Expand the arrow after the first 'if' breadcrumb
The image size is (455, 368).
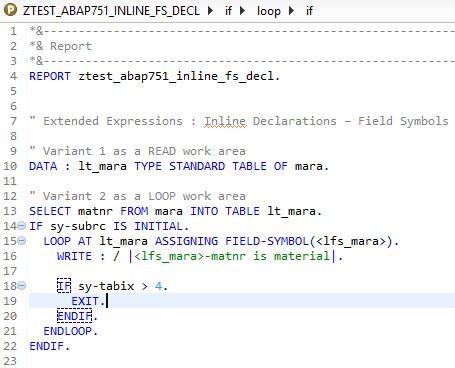click(x=243, y=11)
